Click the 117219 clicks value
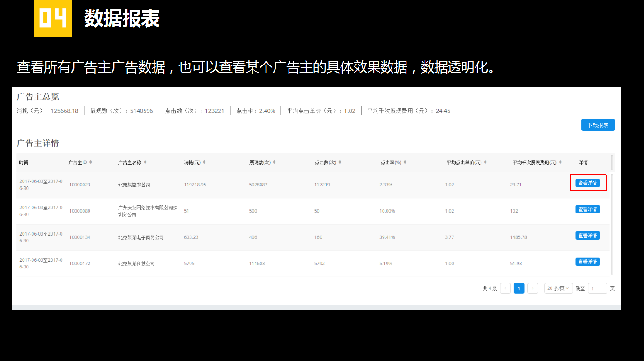Screen dimensions: 644x361 point(322,185)
